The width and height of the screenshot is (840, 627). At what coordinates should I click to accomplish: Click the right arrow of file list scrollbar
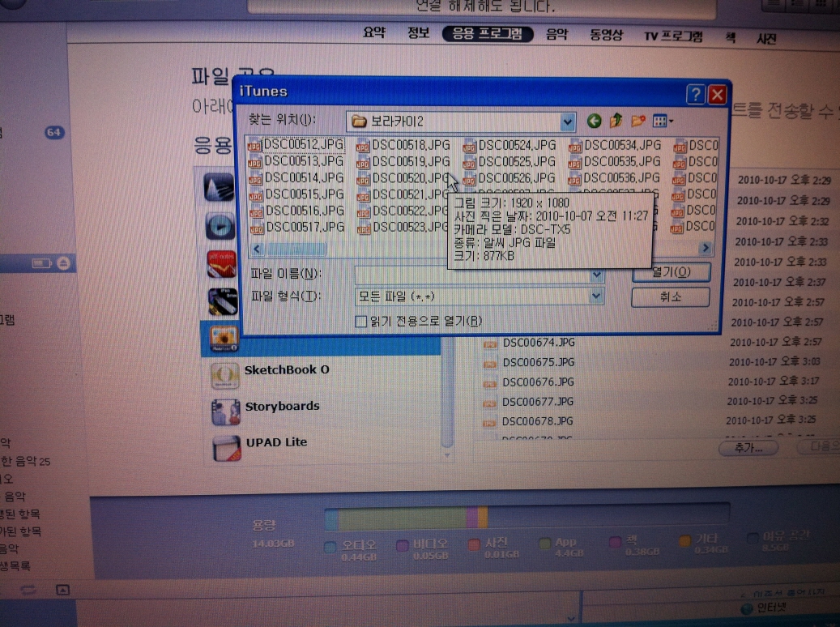point(706,248)
